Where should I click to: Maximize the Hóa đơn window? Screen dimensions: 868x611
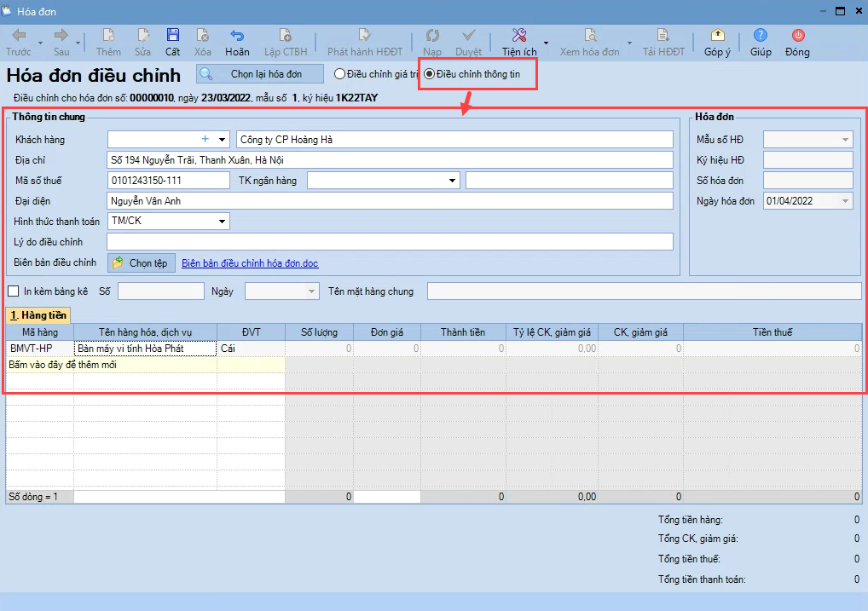pos(841,11)
